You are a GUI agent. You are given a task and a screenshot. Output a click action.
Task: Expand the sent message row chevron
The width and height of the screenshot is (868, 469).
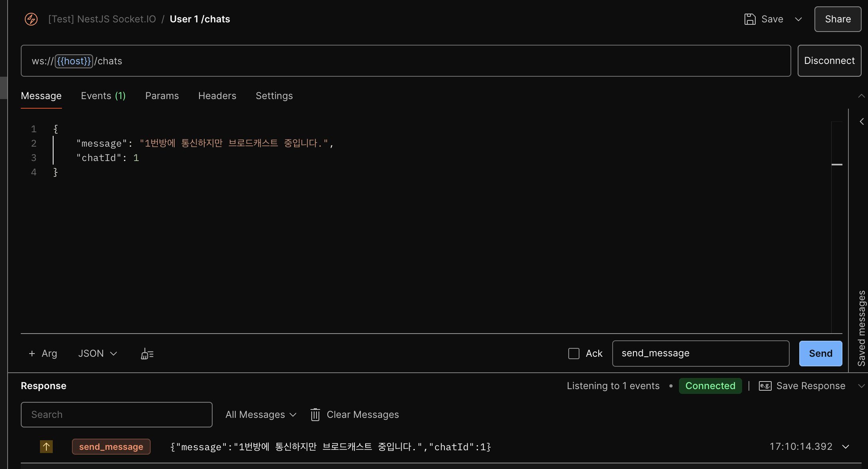tap(846, 447)
